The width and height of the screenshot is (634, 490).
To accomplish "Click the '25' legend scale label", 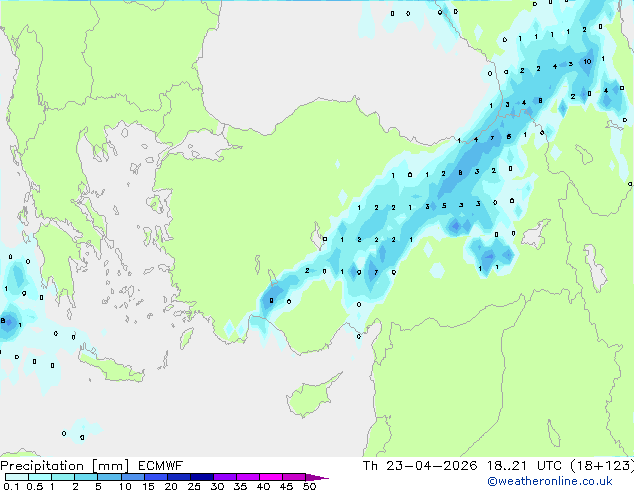I will 194,486.
